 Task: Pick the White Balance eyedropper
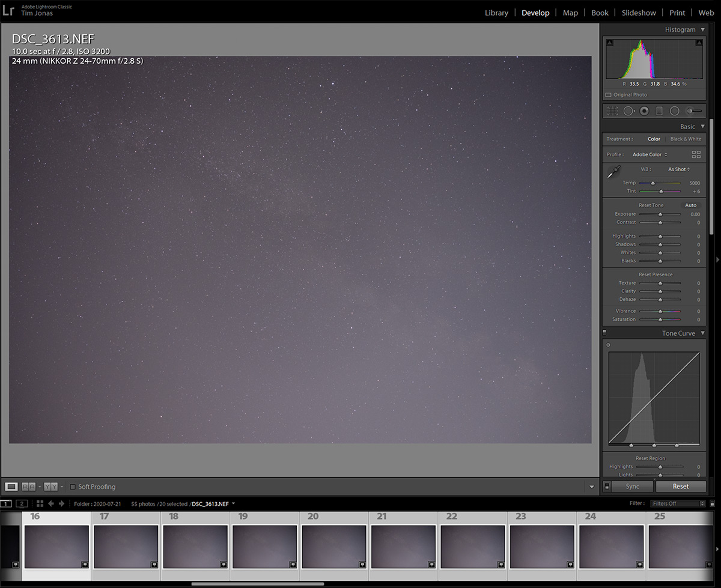[613, 171]
